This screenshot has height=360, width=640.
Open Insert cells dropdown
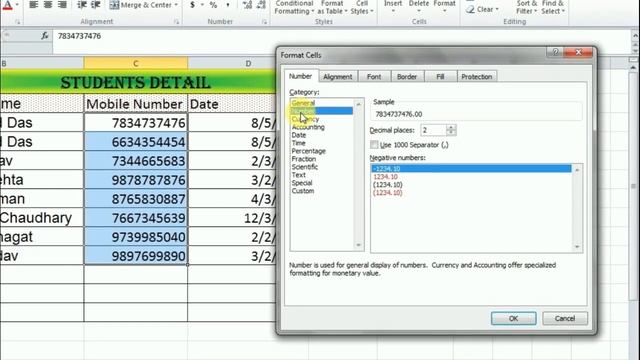pyautogui.click(x=393, y=6)
